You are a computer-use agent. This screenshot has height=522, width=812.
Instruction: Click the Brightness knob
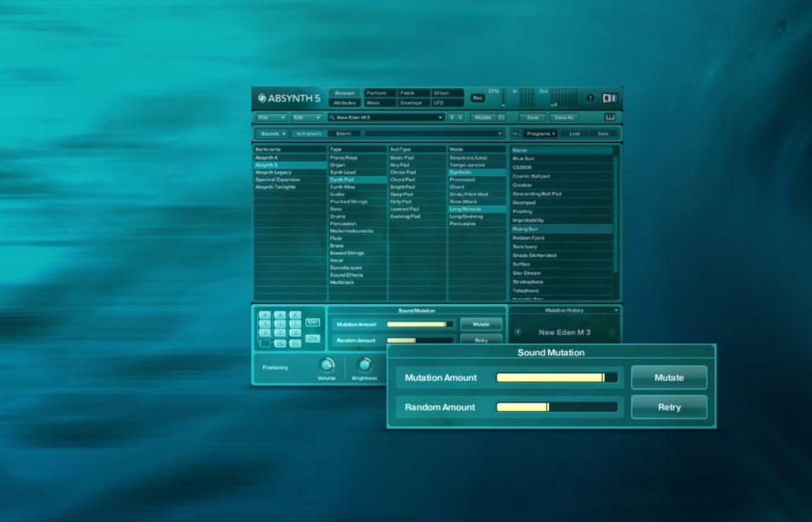365,365
